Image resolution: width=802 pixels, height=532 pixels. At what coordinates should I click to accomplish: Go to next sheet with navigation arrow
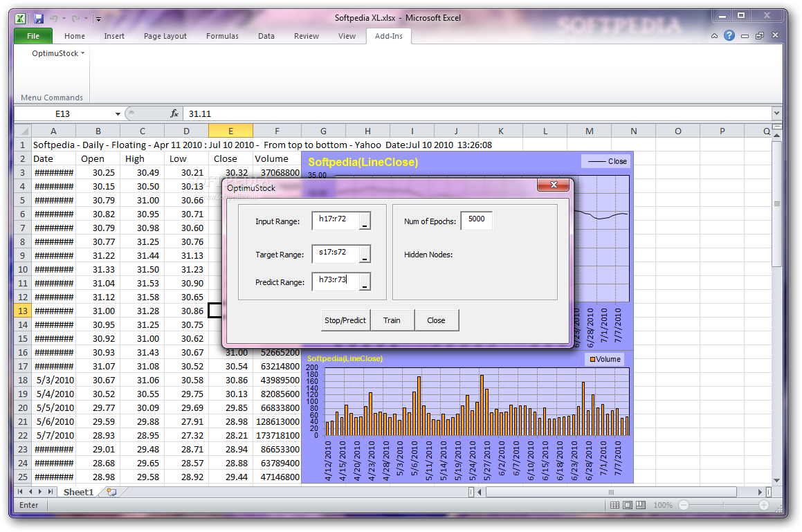[x=40, y=492]
